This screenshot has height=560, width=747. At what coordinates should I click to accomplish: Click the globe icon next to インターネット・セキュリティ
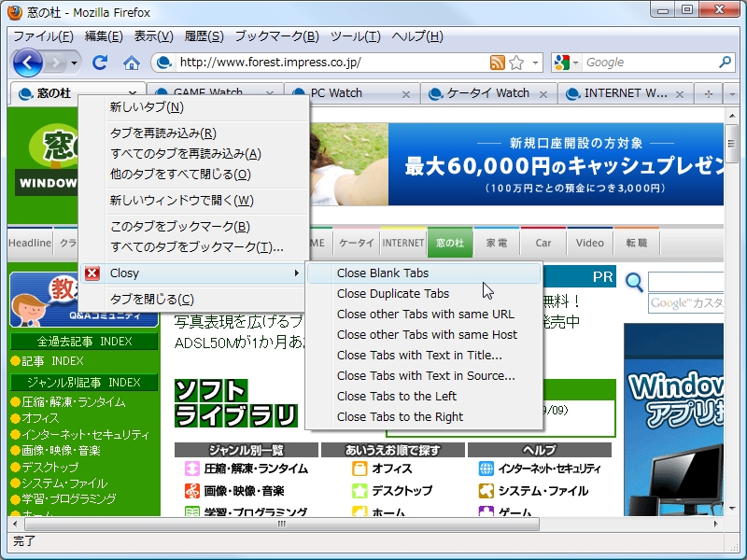(x=485, y=469)
